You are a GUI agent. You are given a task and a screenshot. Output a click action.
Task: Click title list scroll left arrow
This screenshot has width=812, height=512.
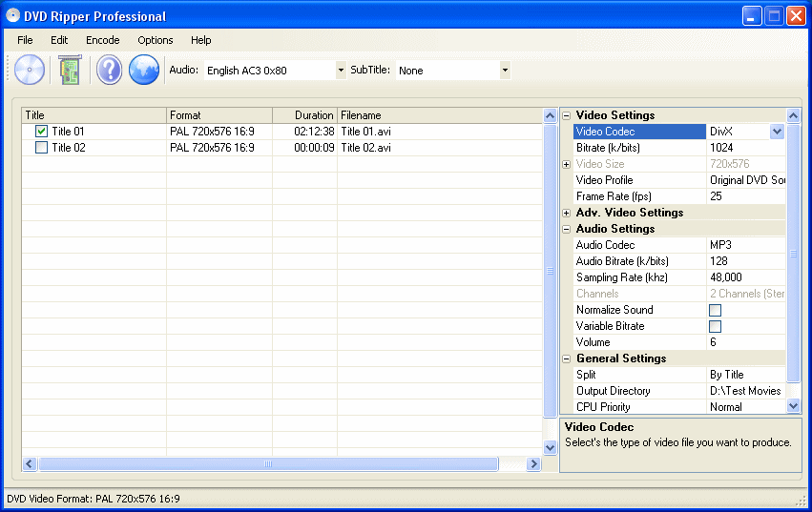pos(30,464)
